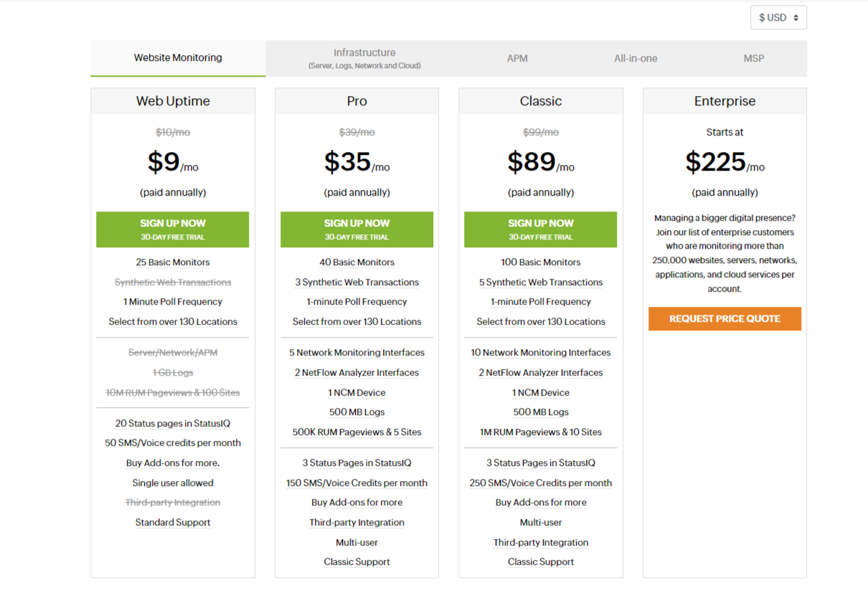Image resolution: width=868 pixels, height=595 pixels.
Task: Select the Website Monitoring tab
Action: pos(178,58)
